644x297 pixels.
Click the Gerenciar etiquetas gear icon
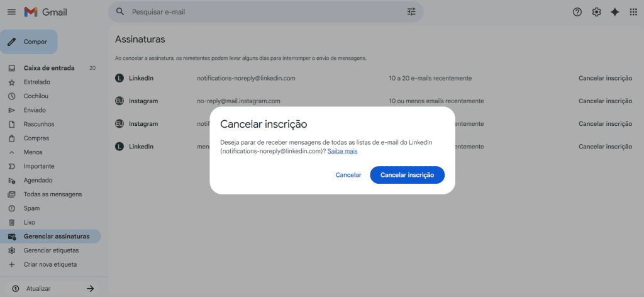(12, 250)
